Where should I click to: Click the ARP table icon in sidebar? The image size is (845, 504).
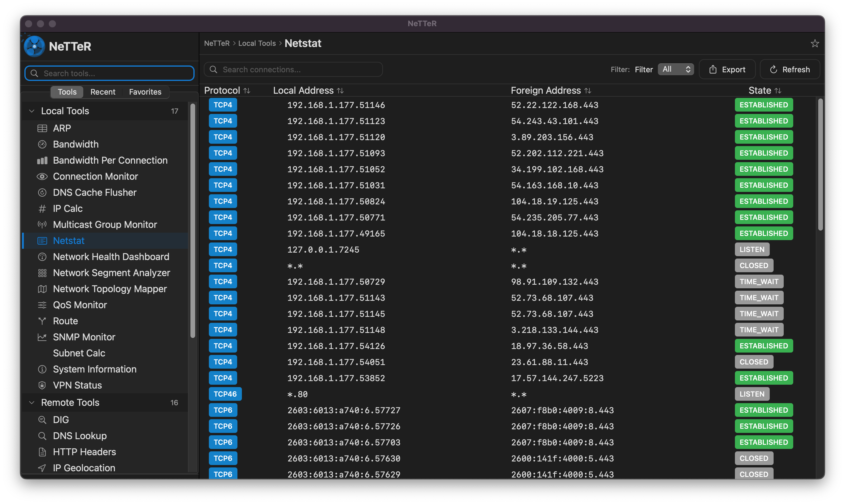pyautogui.click(x=42, y=128)
